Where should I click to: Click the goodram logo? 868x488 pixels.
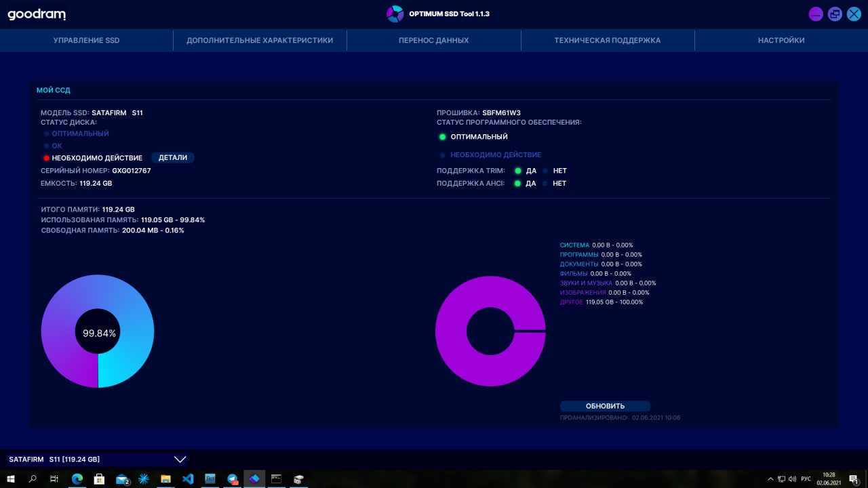click(x=37, y=14)
